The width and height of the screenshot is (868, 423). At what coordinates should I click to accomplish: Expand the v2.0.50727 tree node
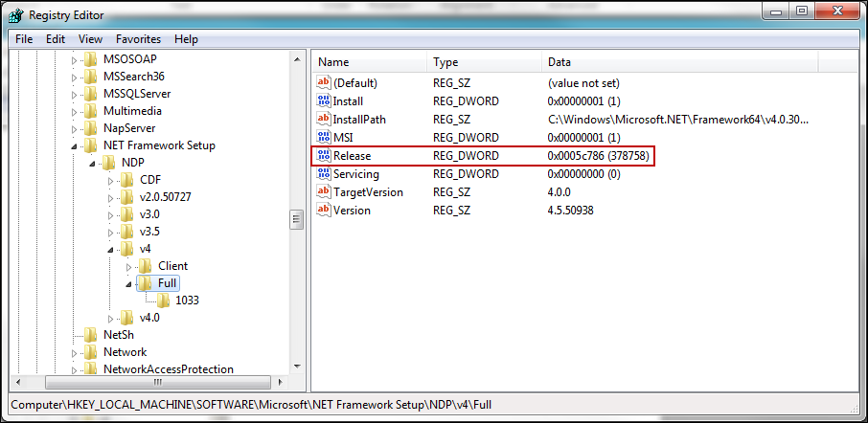coord(111,198)
